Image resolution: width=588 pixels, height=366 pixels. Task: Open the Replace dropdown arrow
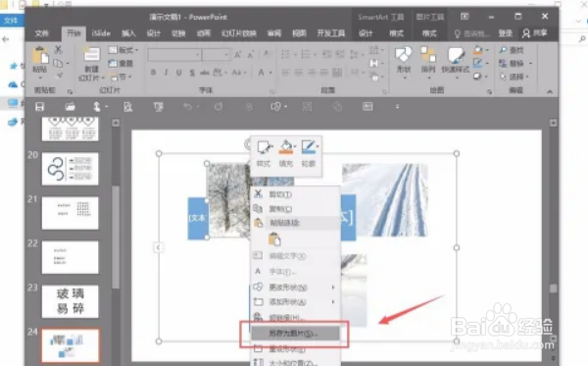(530, 63)
